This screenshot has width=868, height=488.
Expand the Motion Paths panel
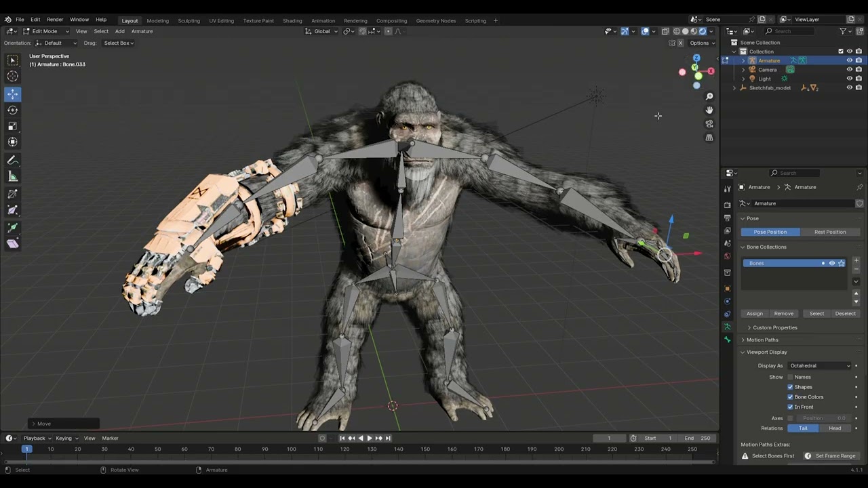coord(762,340)
